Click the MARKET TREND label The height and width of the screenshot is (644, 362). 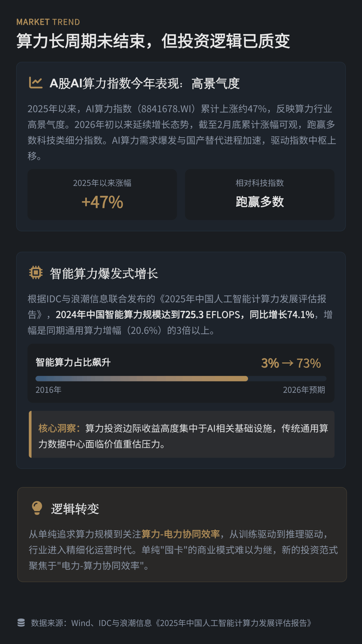pyautogui.click(x=48, y=22)
